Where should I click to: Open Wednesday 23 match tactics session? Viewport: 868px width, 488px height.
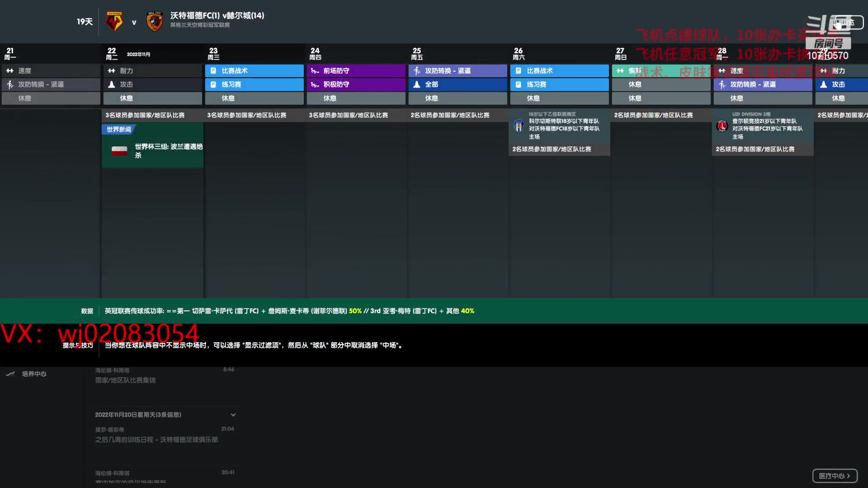(x=254, y=70)
